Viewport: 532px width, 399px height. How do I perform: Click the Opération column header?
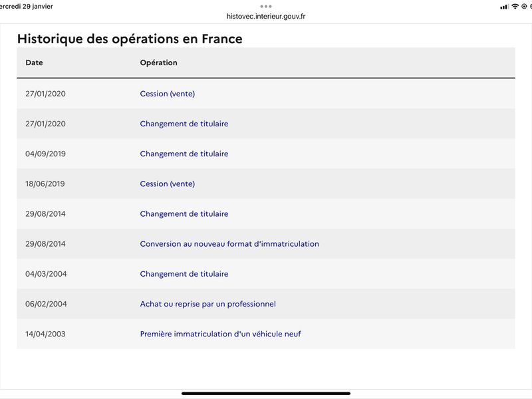158,63
